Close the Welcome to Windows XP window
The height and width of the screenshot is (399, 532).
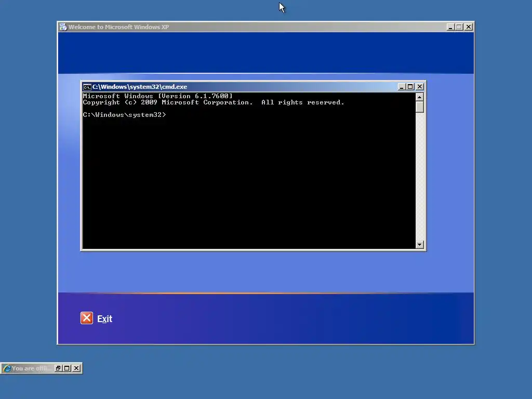click(469, 27)
